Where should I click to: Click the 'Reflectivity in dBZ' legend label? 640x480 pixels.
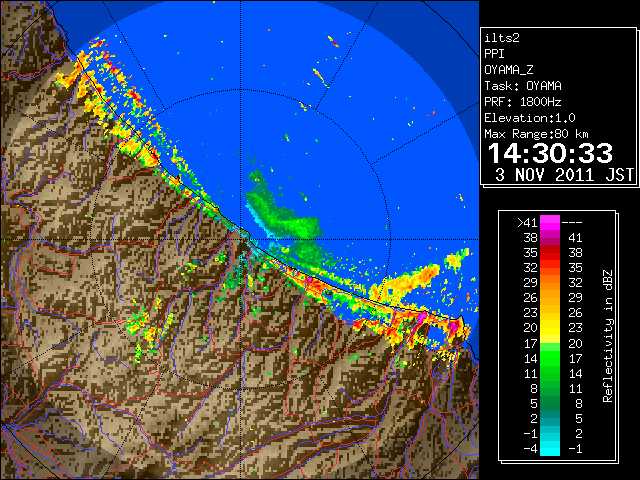click(608, 336)
